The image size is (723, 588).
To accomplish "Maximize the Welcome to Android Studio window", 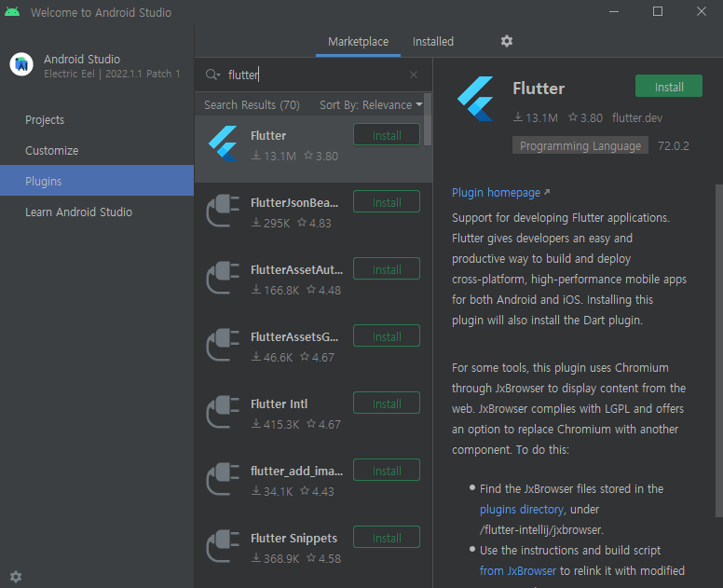I will point(658,11).
